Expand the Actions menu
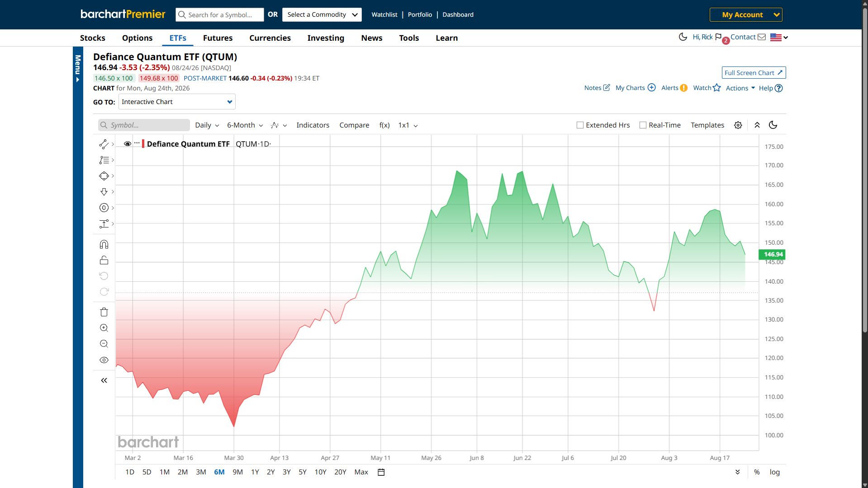This screenshot has width=868, height=488. click(x=740, y=88)
